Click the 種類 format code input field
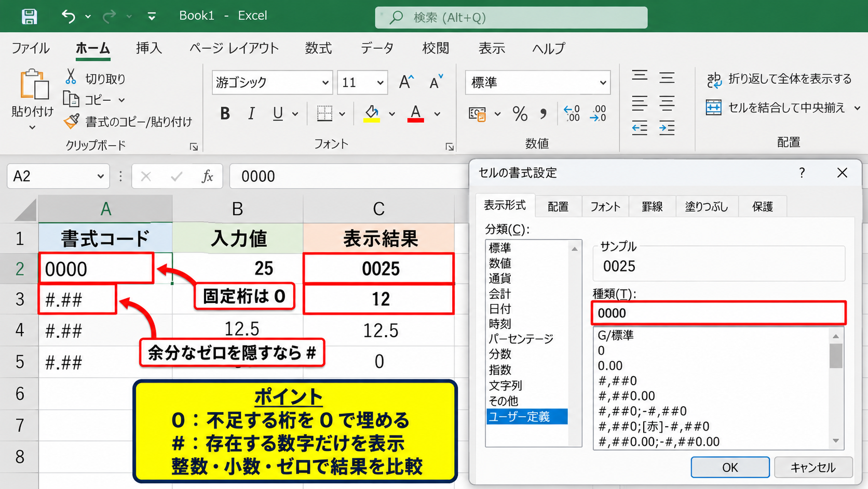Image resolution: width=868 pixels, height=489 pixels. pyautogui.click(x=719, y=313)
